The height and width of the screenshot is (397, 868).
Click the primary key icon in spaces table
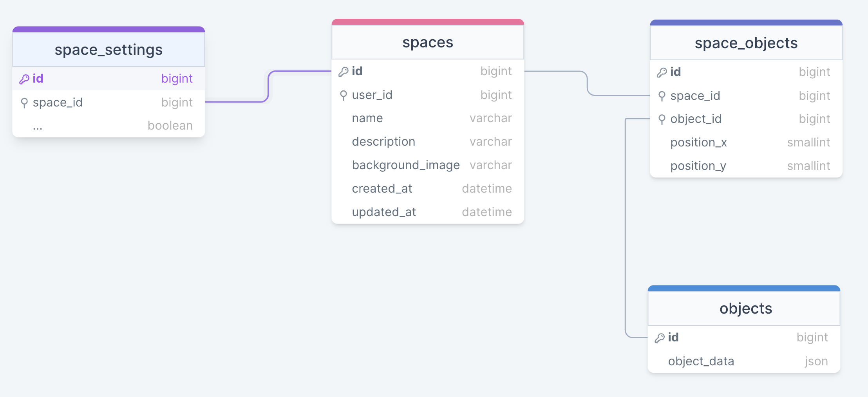click(x=344, y=72)
